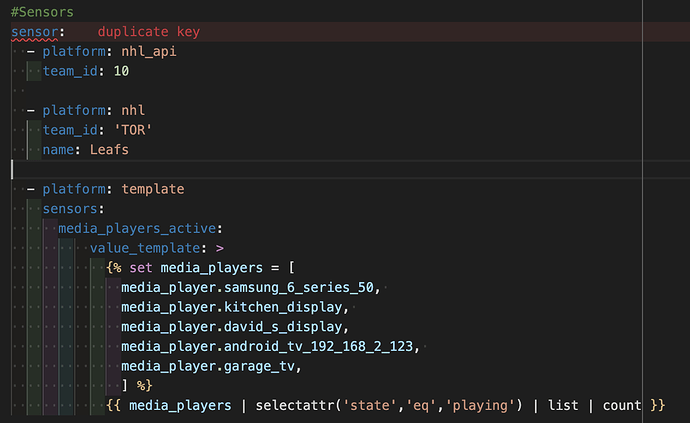Viewport: 690px width, 423px height.
Task: Click the team_id value '10'
Action: click(x=121, y=71)
